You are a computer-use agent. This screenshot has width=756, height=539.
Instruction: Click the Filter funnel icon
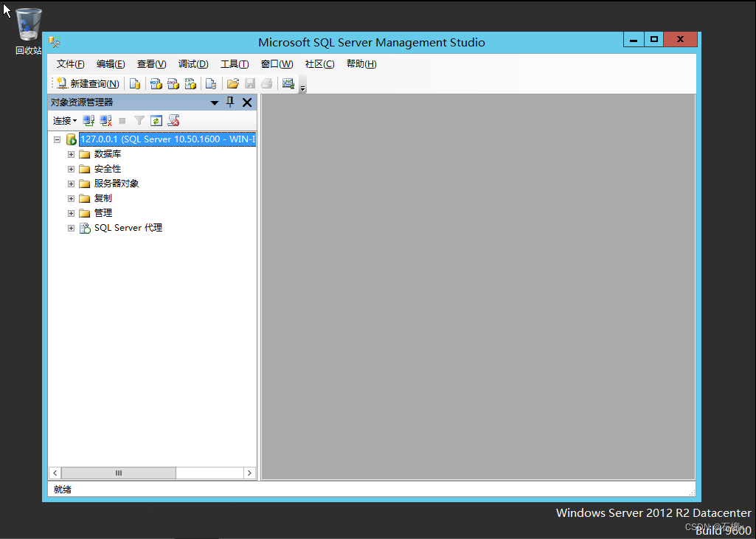[139, 120]
